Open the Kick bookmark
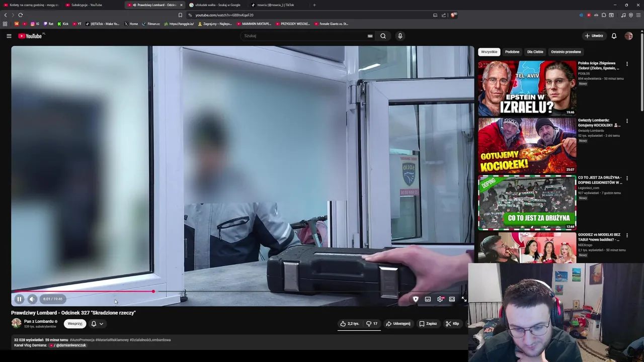The image size is (644, 362). click(63, 24)
